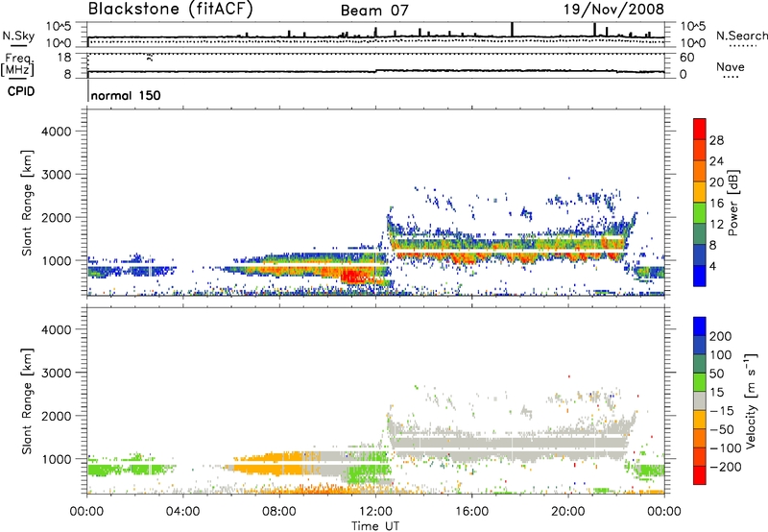Click the orange velocity scatter near 08:00

click(270, 464)
